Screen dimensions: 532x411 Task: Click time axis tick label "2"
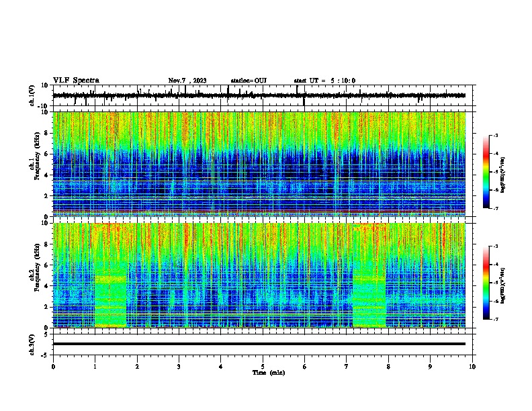pos(137,367)
